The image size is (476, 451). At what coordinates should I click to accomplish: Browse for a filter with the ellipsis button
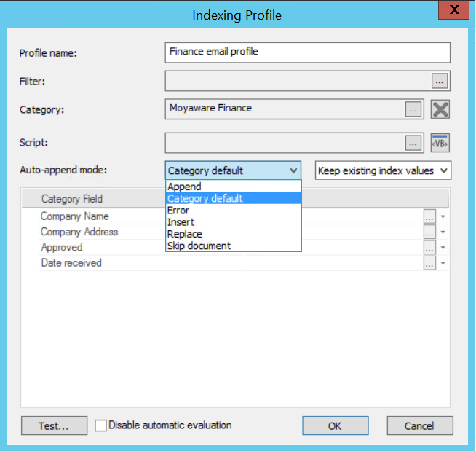pyautogui.click(x=440, y=81)
